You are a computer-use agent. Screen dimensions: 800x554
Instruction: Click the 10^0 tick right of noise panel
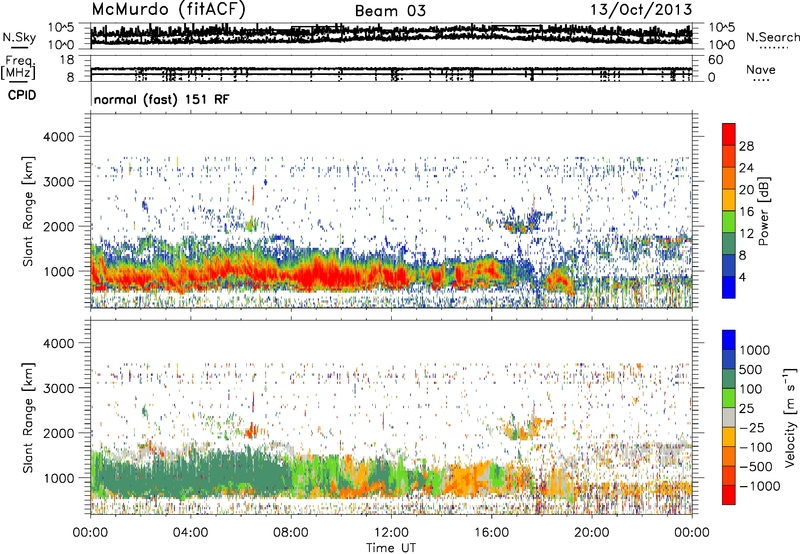point(722,45)
